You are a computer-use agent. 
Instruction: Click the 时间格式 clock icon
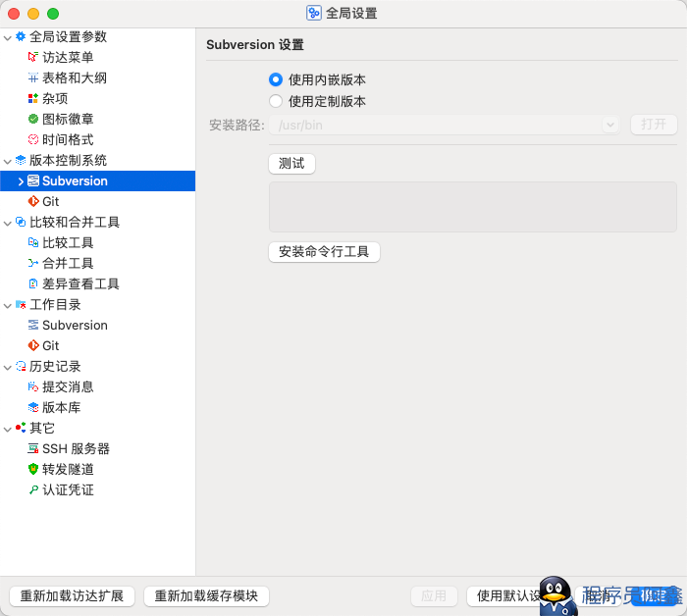click(33, 139)
